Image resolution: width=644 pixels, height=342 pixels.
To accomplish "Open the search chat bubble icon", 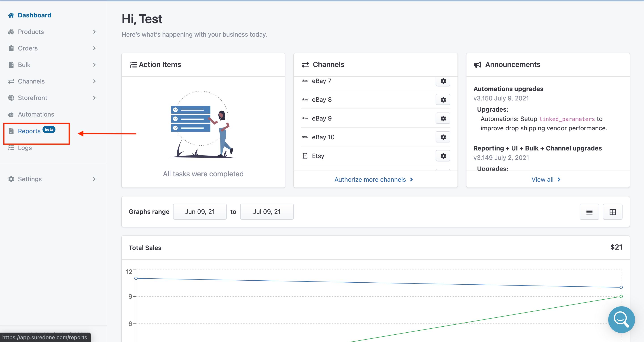I will pos(621,319).
